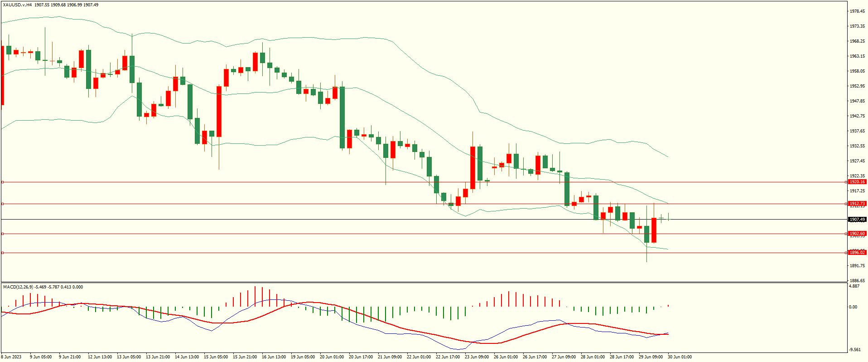This screenshot has width=868, height=362.
Task: Grab left handle of the 1920.16 line
Action: tap(2, 182)
